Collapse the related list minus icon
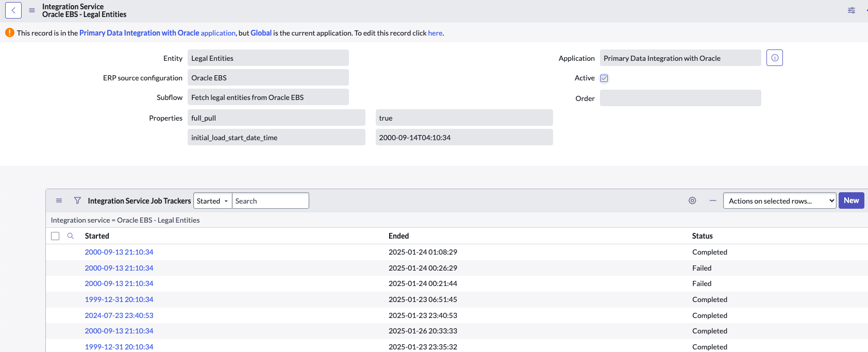 (713, 200)
